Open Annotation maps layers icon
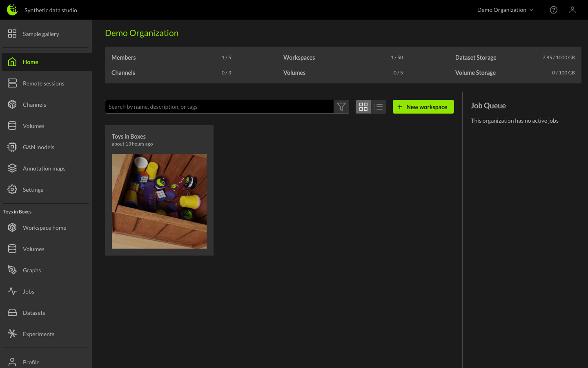Viewport: 588px width, 368px height. [12, 168]
